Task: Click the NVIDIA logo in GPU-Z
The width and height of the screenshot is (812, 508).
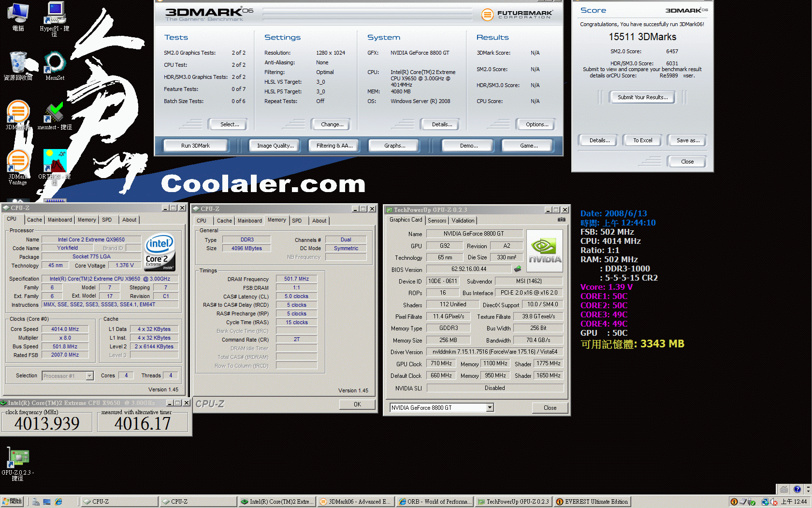Action: [x=545, y=251]
